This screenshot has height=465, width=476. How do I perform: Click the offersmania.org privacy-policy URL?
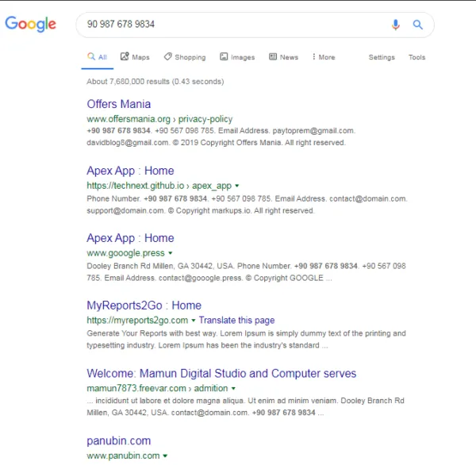(159, 119)
